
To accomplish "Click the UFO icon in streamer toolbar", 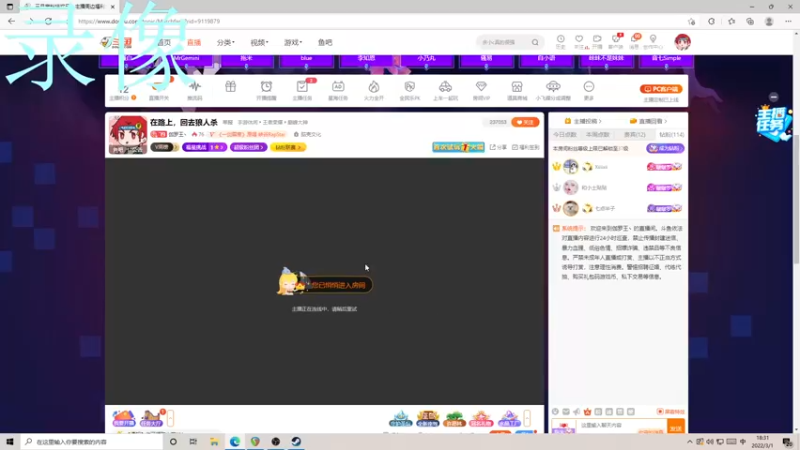I will 553,87.
